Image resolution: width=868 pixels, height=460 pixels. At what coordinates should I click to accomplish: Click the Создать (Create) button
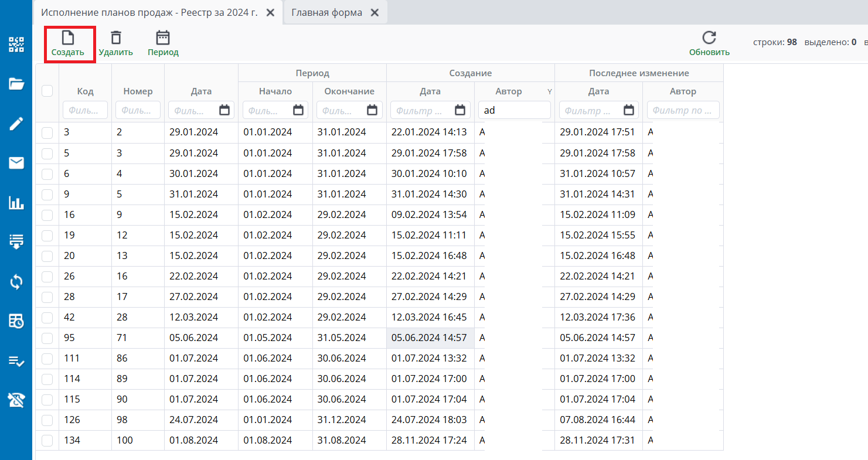click(68, 43)
